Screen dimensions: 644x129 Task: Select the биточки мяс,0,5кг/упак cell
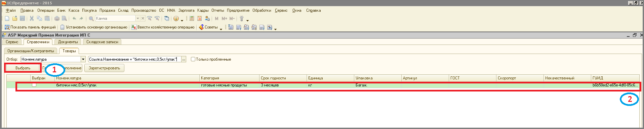(x=127, y=85)
